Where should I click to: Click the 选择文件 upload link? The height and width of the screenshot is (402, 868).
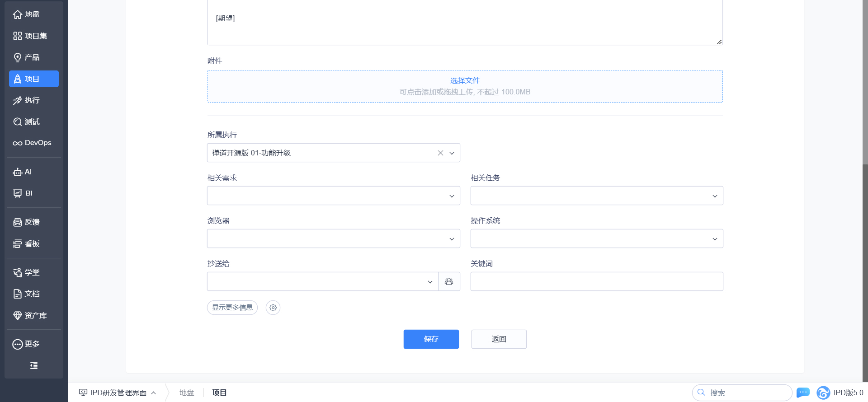pyautogui.click(x=465, y=80)
